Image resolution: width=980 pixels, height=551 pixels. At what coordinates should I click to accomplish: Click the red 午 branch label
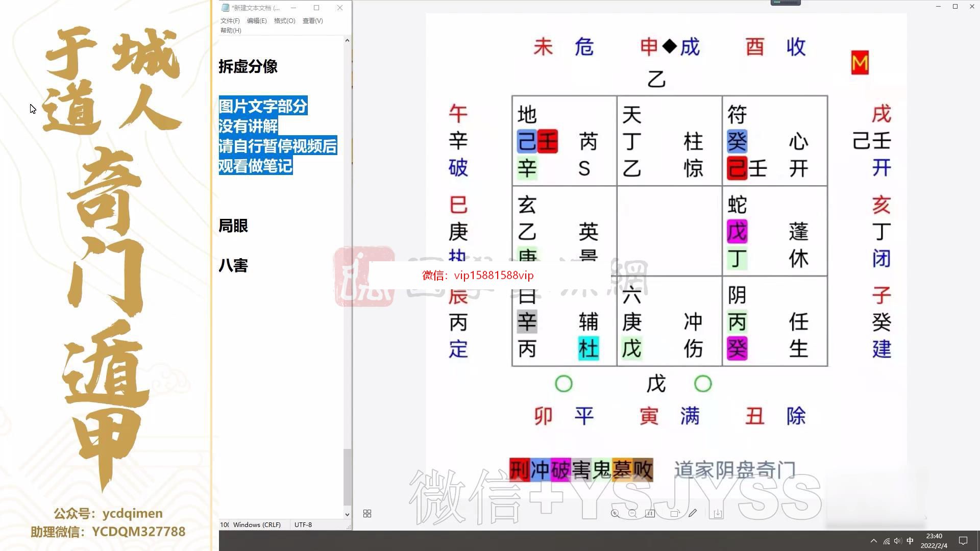pos(458,113)
